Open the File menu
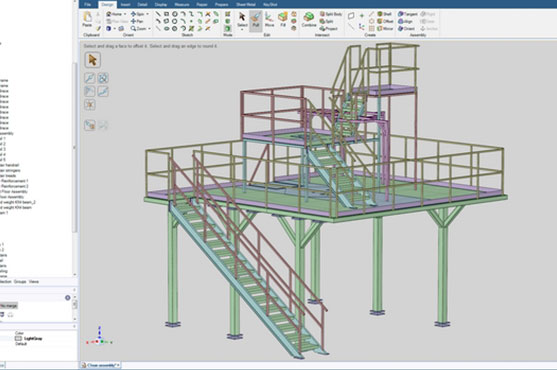The height and width of the screenshot is (370, 557). pos(87,5)
